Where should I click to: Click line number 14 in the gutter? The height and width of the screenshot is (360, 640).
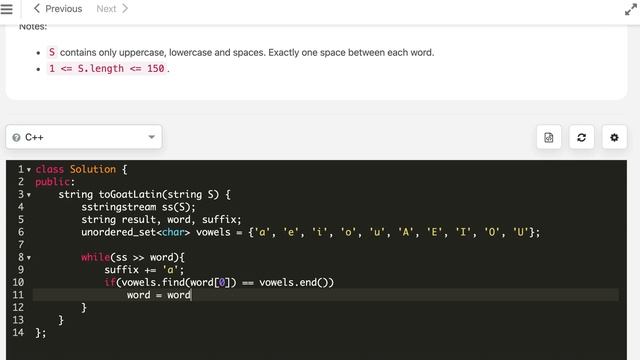click(18, 332)
